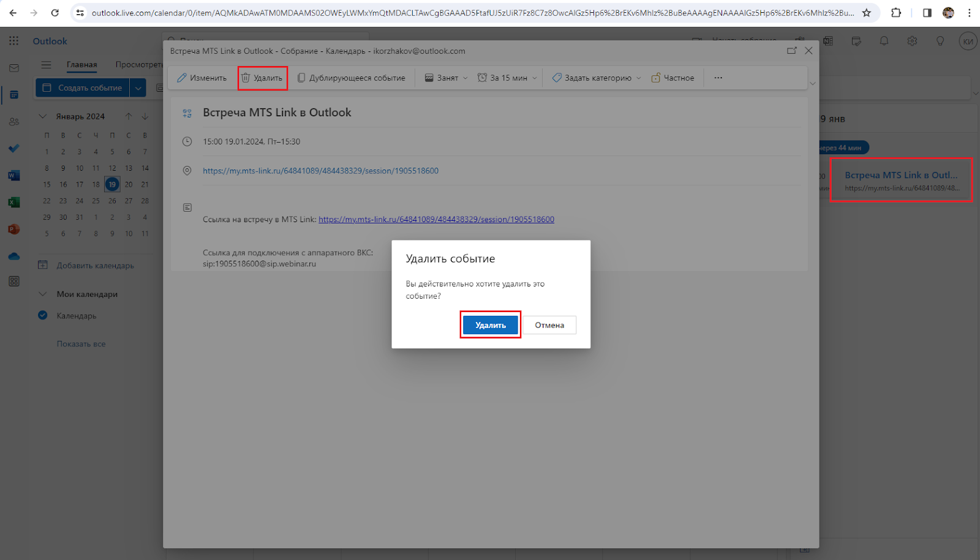
Task: Open notifications bell icon
Action: 884,41
